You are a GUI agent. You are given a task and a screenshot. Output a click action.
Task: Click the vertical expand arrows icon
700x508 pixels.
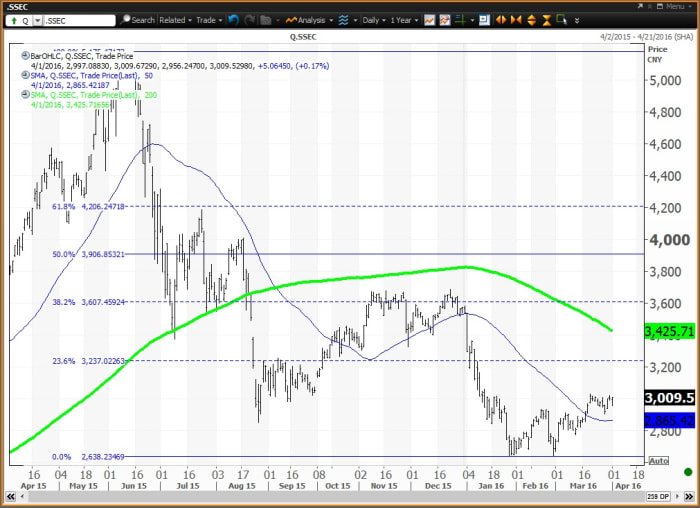pyautogui.click(x=532, y=19)
